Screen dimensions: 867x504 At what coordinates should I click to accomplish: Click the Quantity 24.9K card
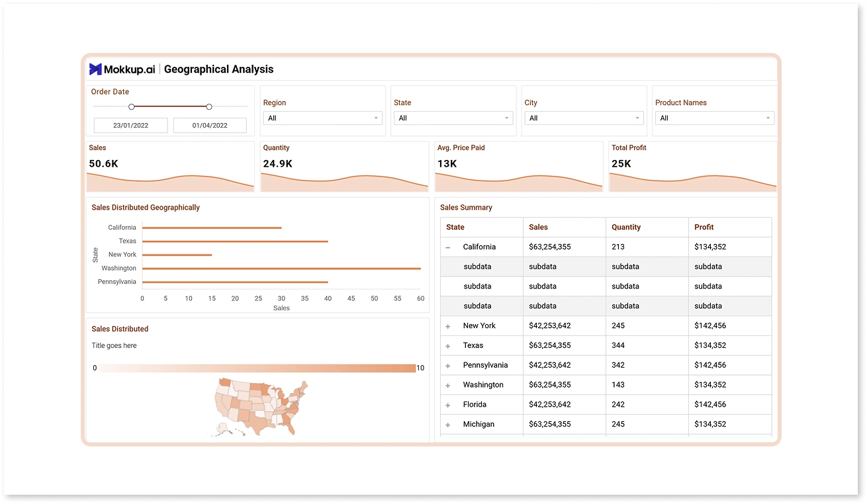coord(344,167)
